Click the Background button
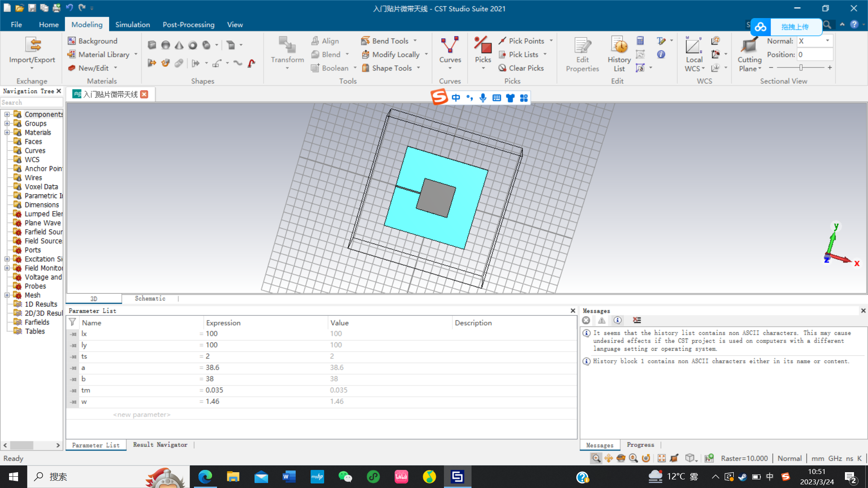Viewport: 868px width, 488px height. 93,41
